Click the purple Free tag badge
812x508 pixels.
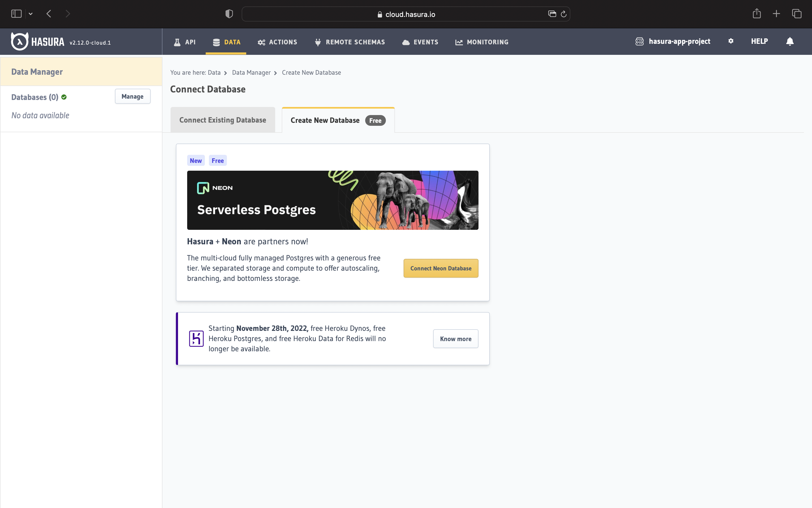coord(218,161)
